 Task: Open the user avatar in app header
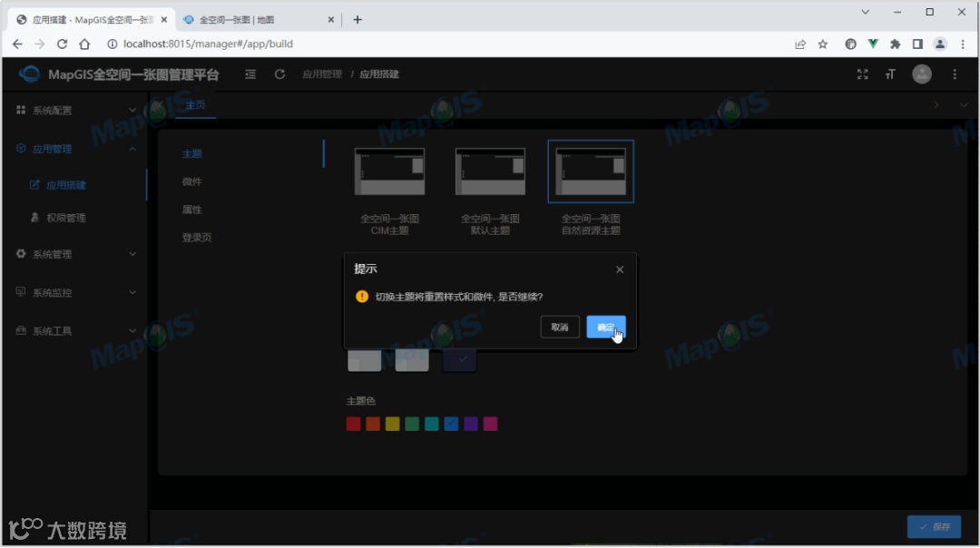pos(921,73)
